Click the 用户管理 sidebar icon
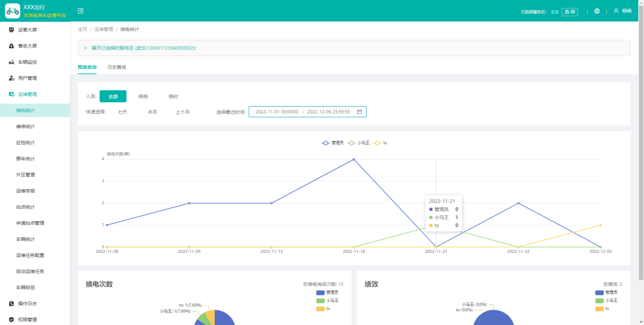This screenshot has width=644, height=325. pyautogui.click(x=12, y=78)
